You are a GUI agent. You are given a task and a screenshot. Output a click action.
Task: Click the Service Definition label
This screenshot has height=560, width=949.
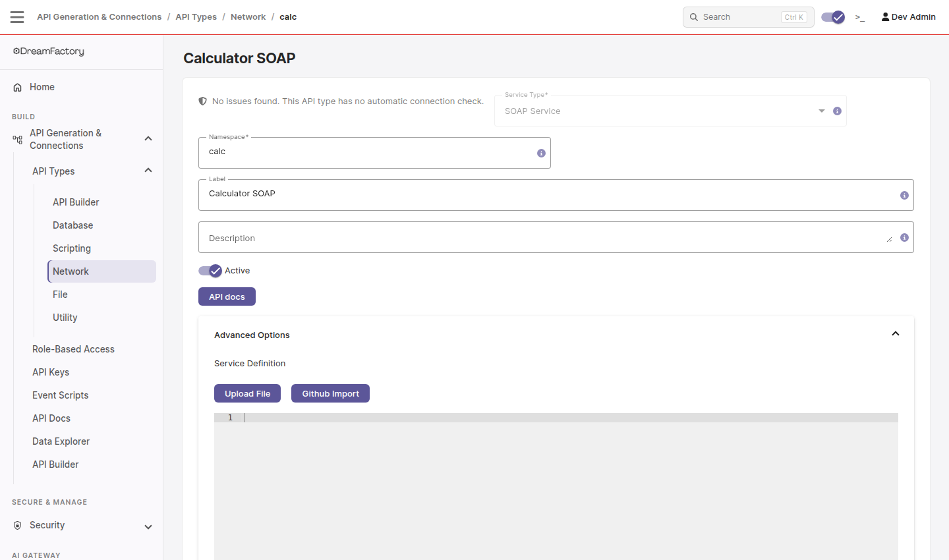250,364
